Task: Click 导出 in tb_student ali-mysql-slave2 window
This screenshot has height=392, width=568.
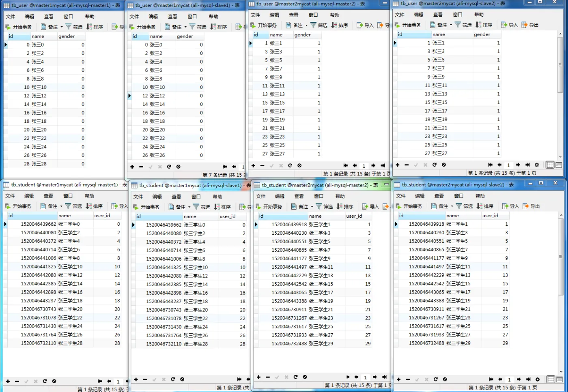Action: tap(531, 206)
